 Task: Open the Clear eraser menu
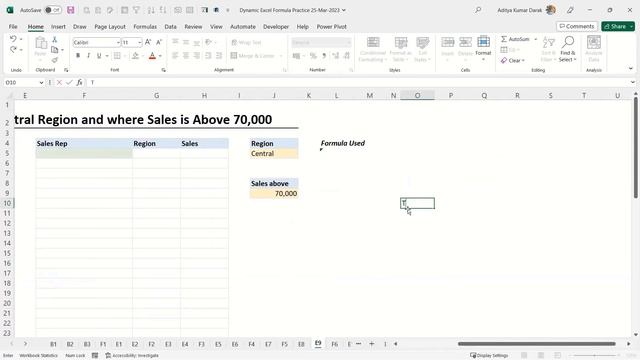click(x=512, y=60)
